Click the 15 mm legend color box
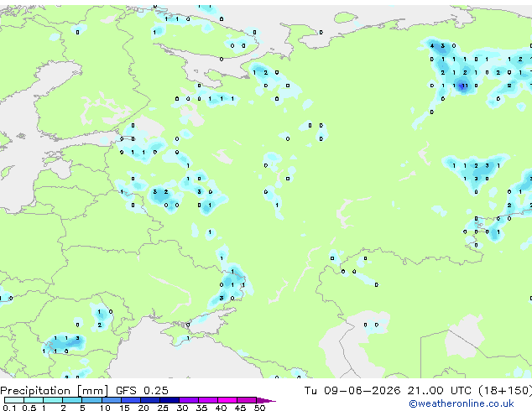This screenshot has height=411, width=532. pos(130,400)
